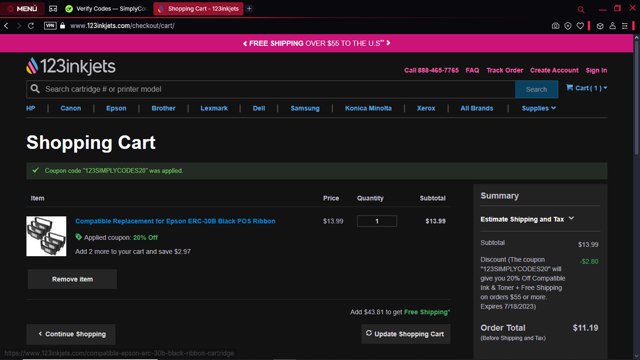Screen dimensions: 640x360
Task: Open Samsung brand menu
Action: coord(305,108)
